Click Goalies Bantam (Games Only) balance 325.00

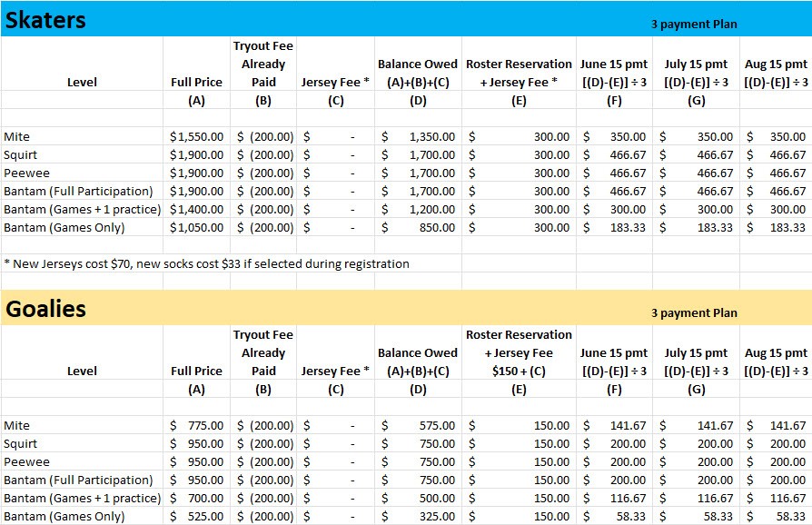pos(419,517)
